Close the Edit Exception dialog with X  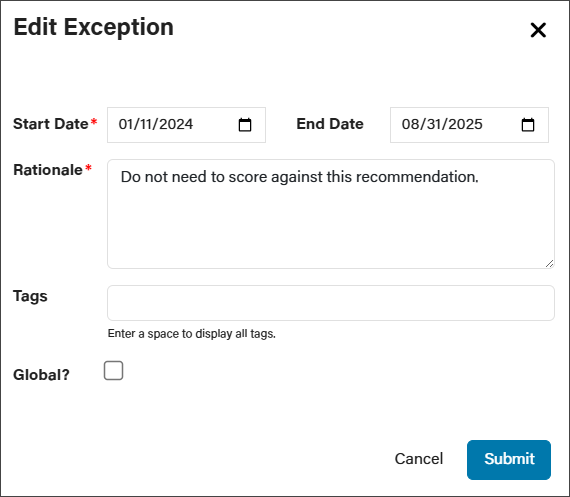tap(538, 30)
